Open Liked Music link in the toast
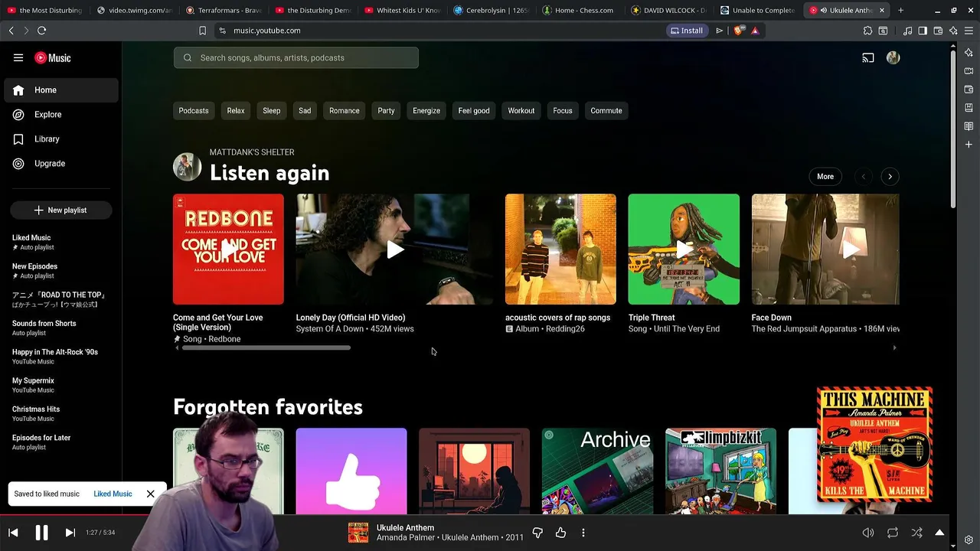980x551 pixels. 113,494
